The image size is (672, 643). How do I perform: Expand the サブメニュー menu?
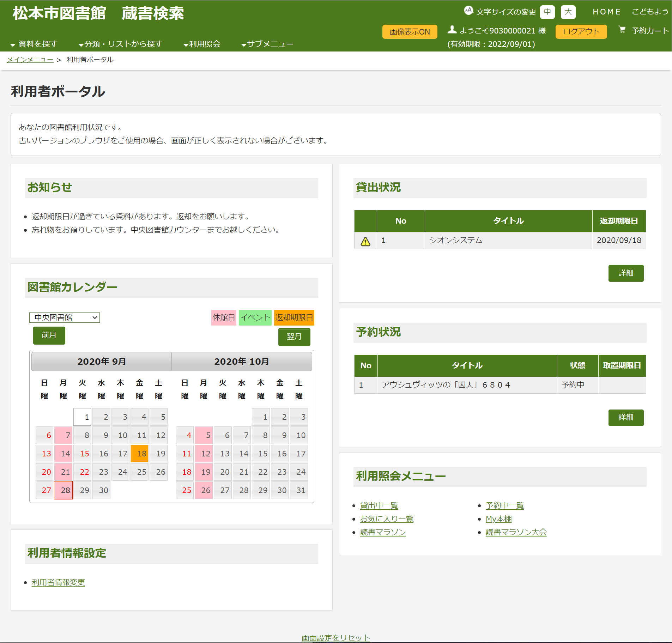267,44
